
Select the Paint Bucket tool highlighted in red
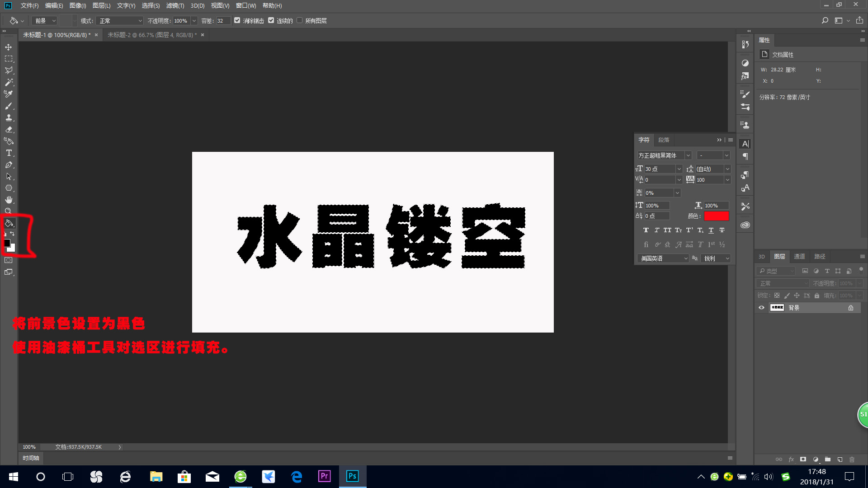8,223
